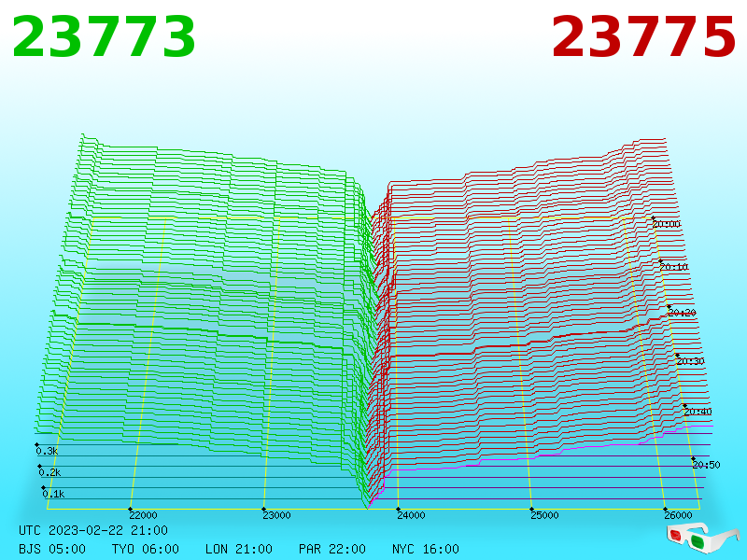Click the red ask price 23775

[x=643, y=36]
